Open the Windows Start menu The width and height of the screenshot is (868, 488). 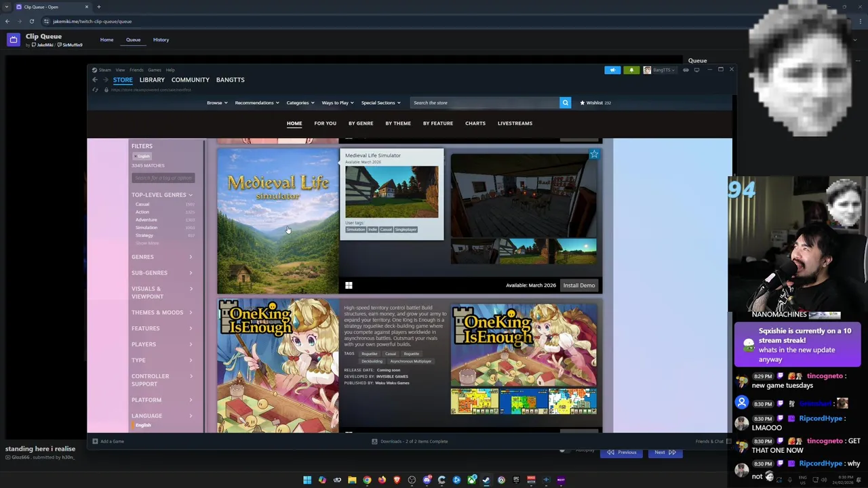click(307, 480)
